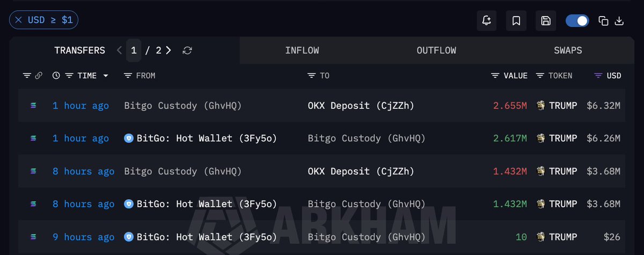The image size is (644, 255).
Task: Go to next transfers page
Action: pyautogui.click(x=169, y=50)
